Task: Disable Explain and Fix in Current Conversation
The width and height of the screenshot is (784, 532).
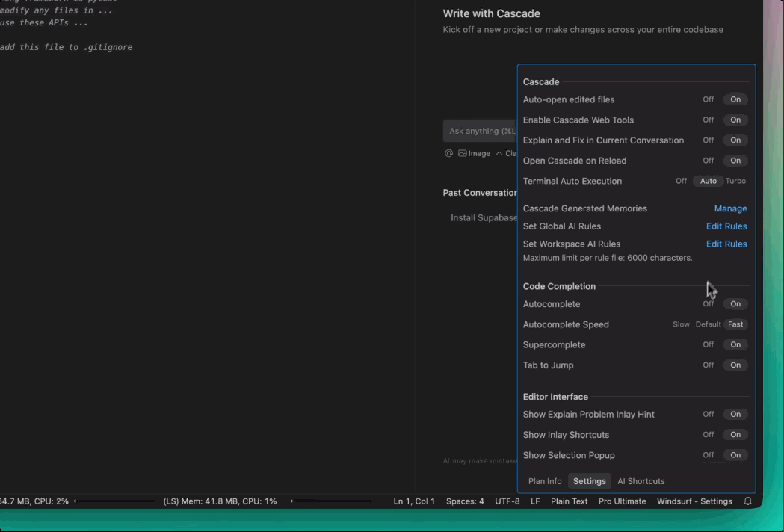Action: point(708,140)
